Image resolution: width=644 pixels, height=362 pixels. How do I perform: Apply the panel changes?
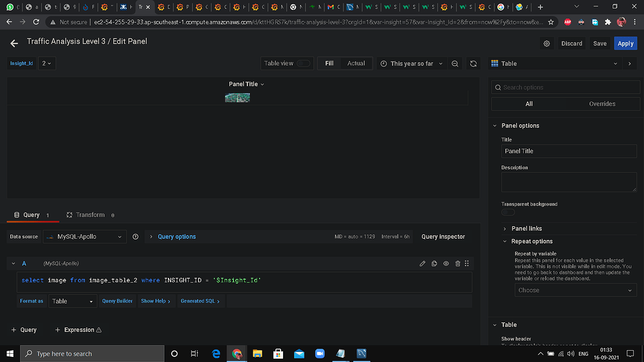click(625, 43)
